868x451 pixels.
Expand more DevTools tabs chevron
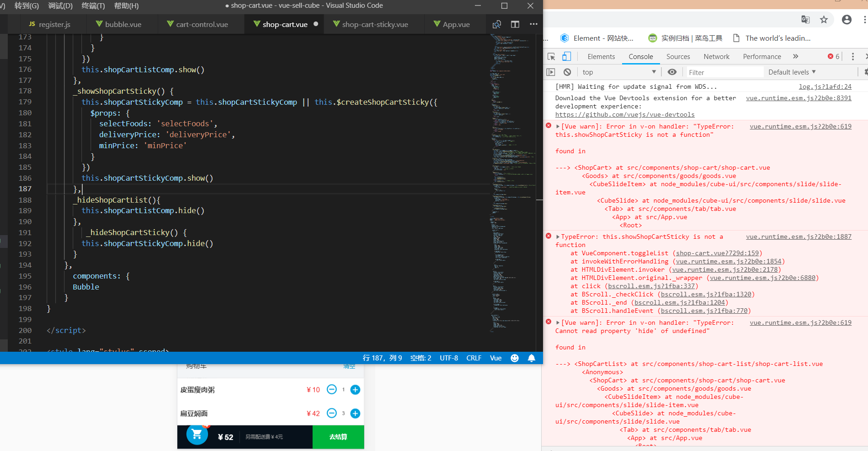tap(796, 57)
